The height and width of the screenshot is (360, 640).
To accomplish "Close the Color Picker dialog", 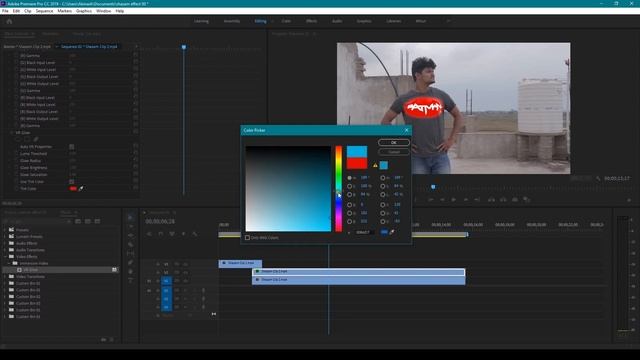I will click(x=406, y=130).
